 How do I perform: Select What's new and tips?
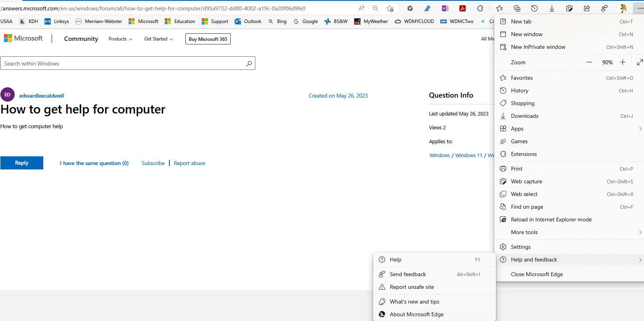tap(434, 302)
